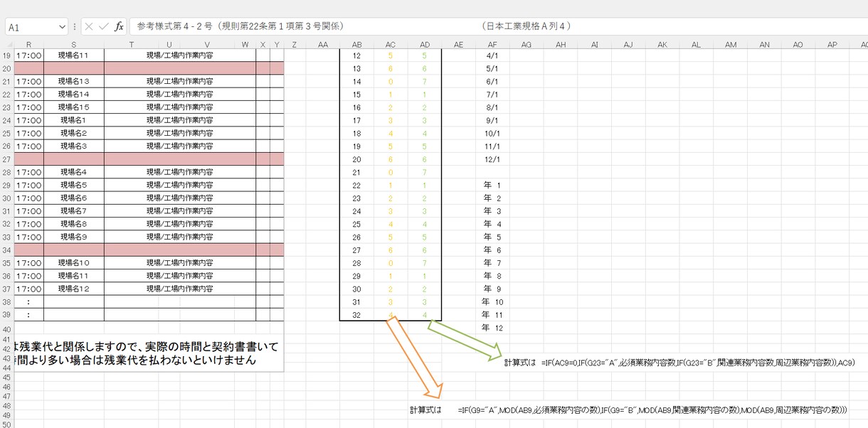The image size is (868, 428).
Task: Click the date cell 10/1
Action: click(492, 133)
